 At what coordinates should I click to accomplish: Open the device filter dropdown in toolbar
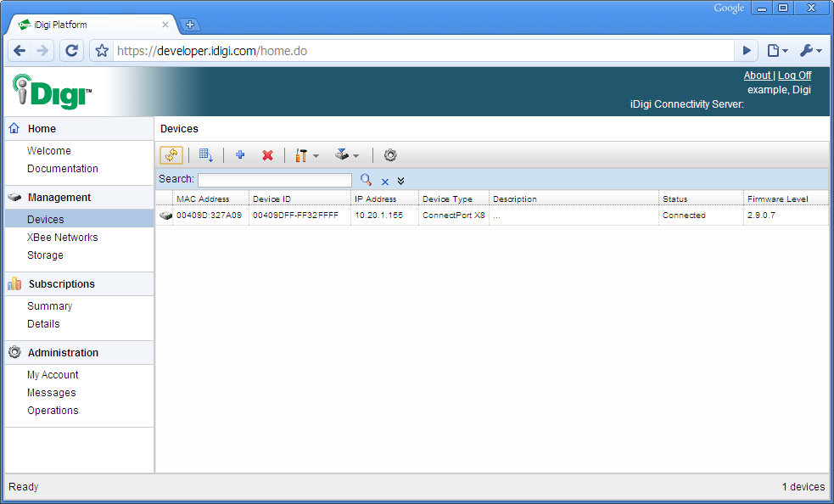[x=347, y=155]
